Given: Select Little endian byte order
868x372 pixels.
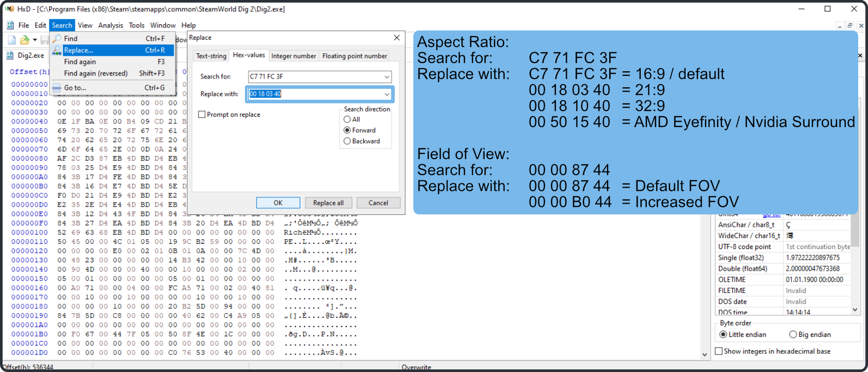Looking at the screenshot, I should (x=723, y=334).
